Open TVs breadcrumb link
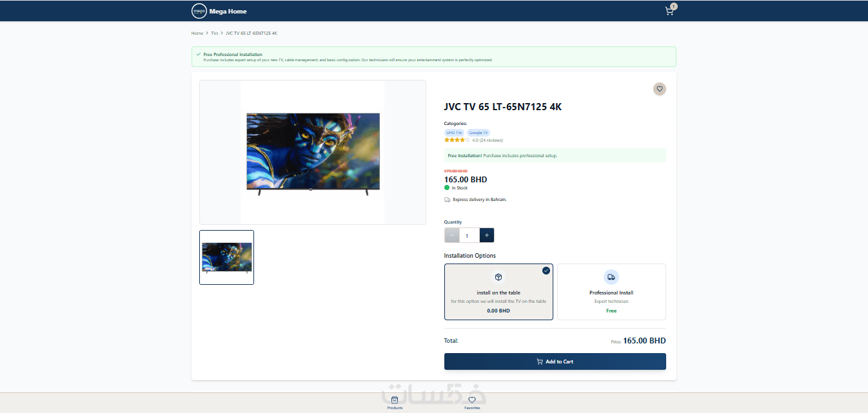This screenshot has width=868, height=413. [215, 33]
